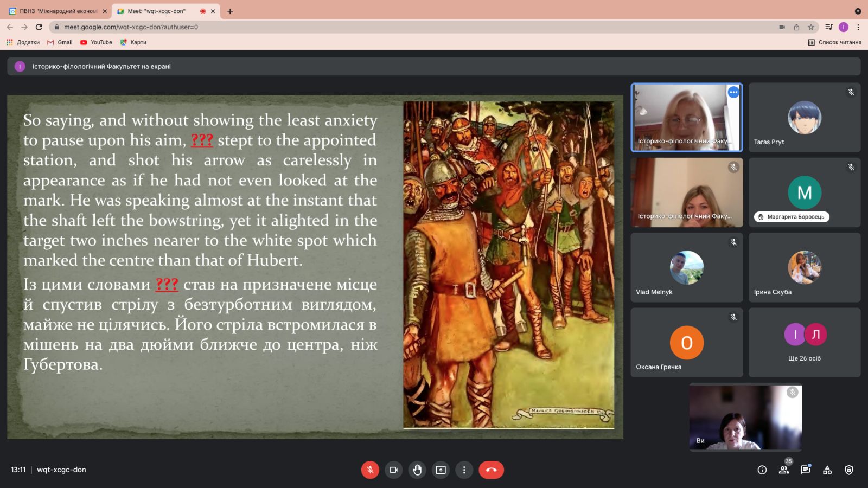
Task: Click the meeting code wqt-xcgc-don text
Action: (x=61, y=470)
